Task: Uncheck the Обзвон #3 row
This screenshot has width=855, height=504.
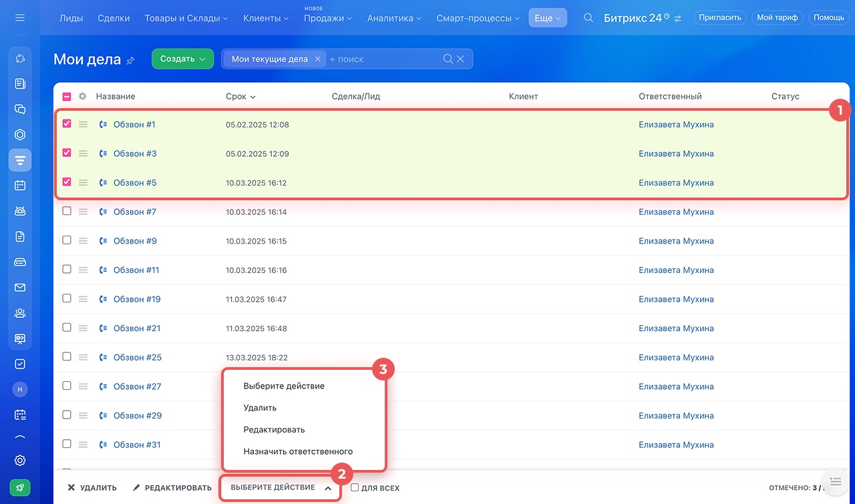Action: coord(67,153)
